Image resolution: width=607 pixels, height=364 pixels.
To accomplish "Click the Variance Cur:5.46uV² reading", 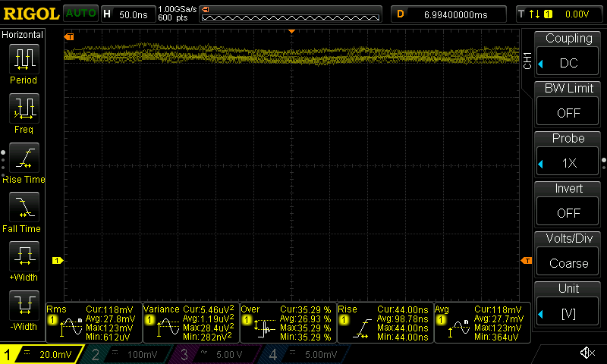I will coord(209,309).
